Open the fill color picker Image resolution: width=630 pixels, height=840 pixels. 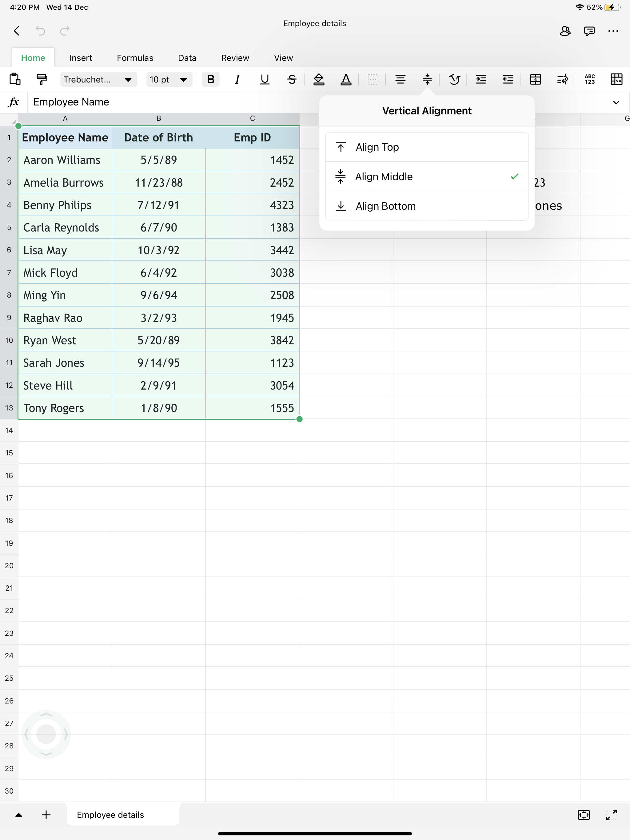coord(318,79)
